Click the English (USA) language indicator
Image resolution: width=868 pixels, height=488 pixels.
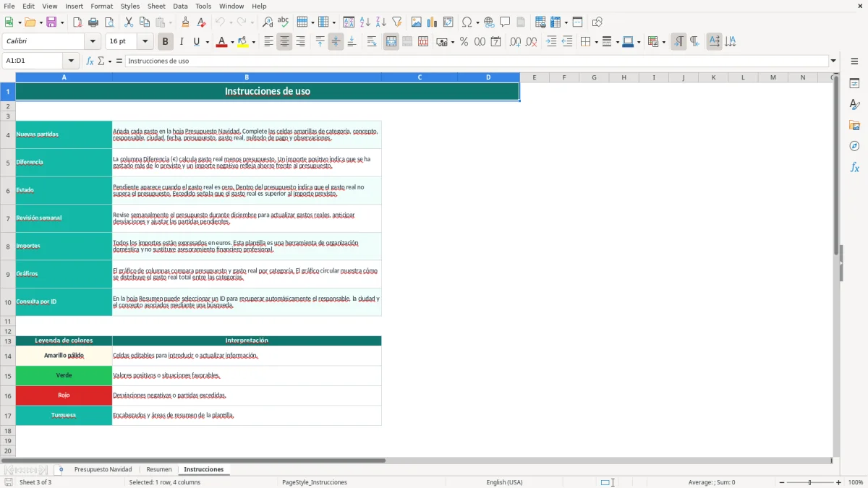click(x=504, y=482)
